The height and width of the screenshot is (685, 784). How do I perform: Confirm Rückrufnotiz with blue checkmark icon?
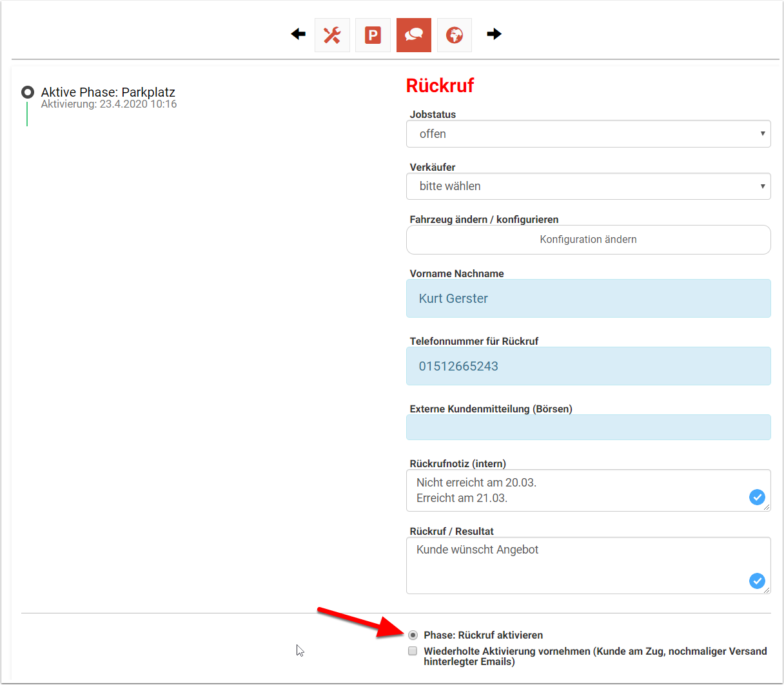[x=757, y=497]
